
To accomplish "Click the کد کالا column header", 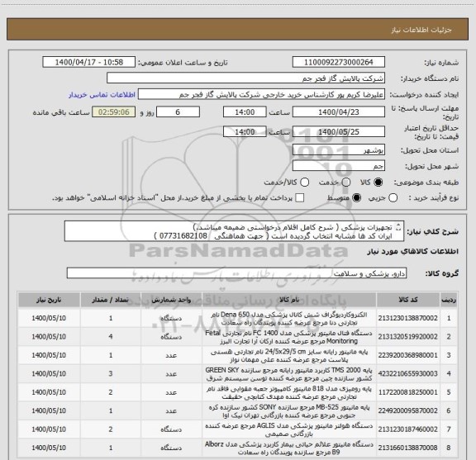I will tap(408, 300).
